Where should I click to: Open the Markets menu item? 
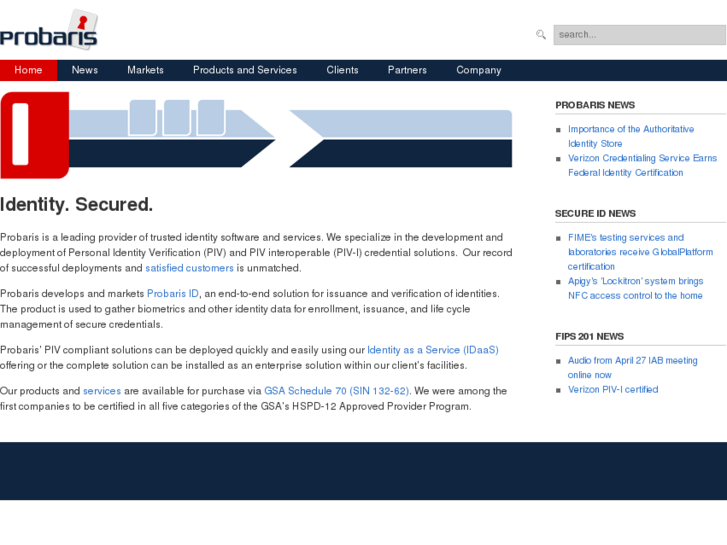tap(146, 70)
